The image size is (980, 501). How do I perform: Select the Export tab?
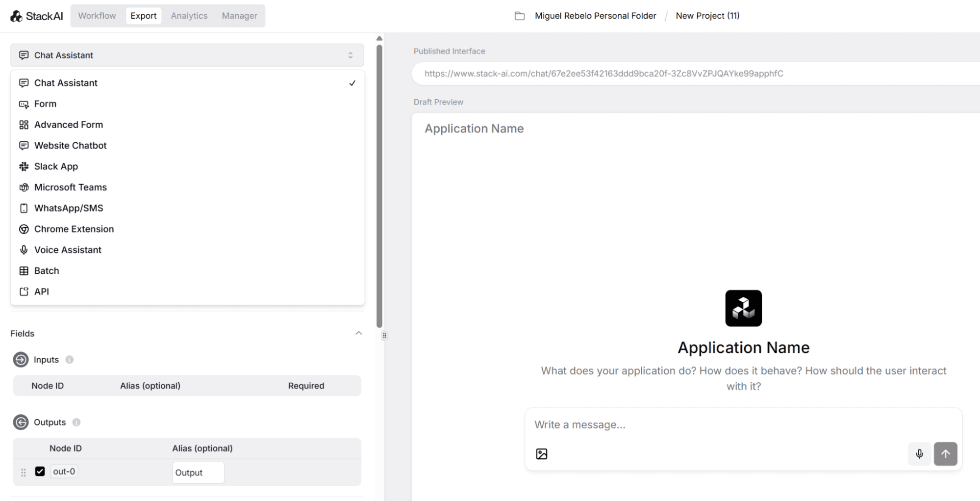[144, 16]
